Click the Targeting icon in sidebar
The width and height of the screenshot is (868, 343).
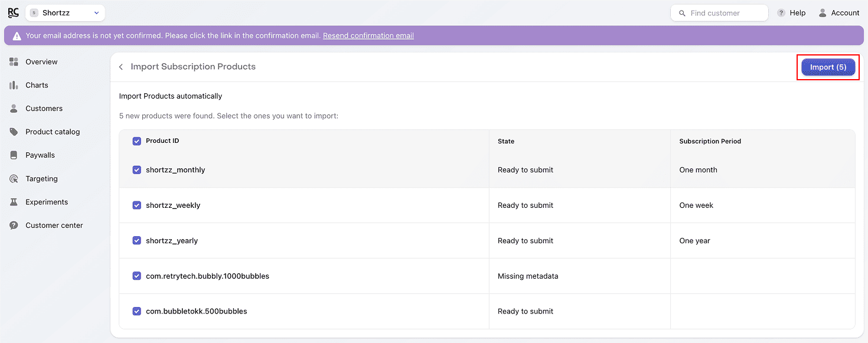pyautogui.click(x=14, y=179)
